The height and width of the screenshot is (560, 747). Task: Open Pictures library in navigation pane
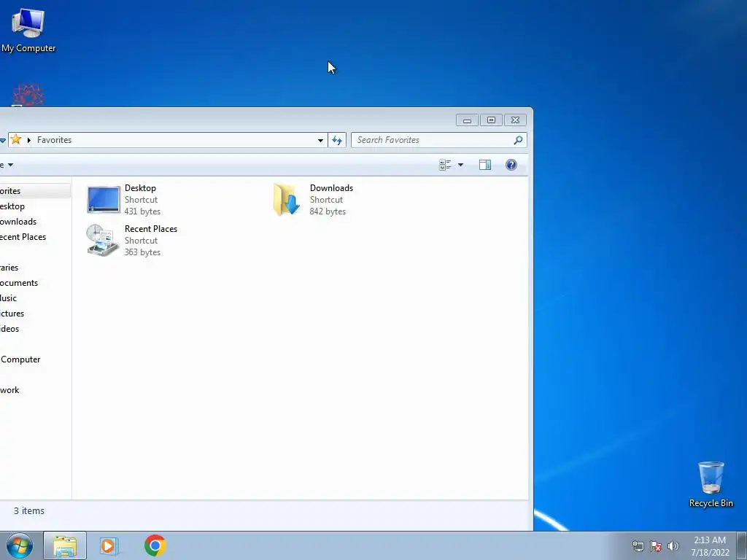pos(12,314)
